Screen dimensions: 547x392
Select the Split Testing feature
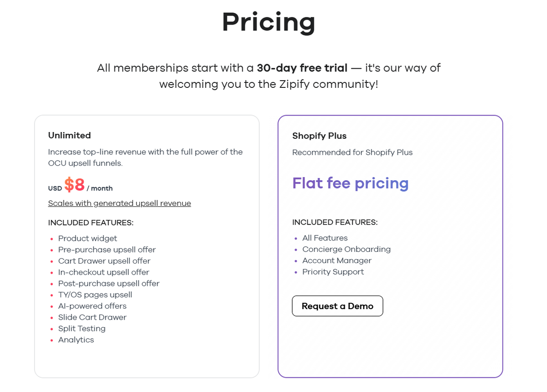[82, 328]
